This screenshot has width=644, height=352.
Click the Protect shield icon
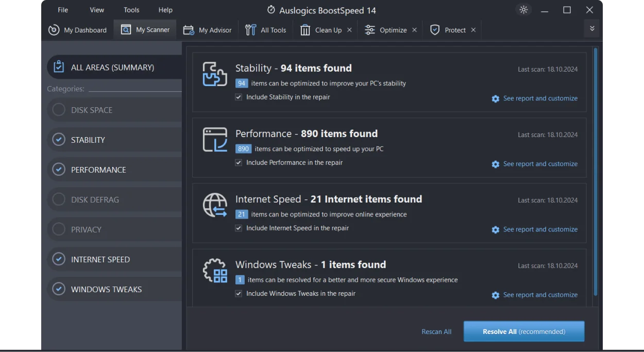[x=435, y=30]
